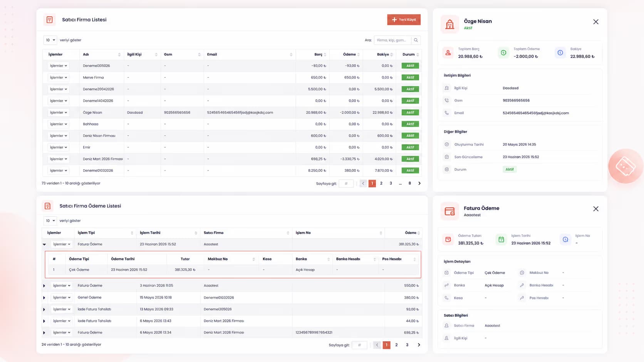Image resolution: width=644 pixels, height=362 pixels.
Task: Focus the Sayfaya git field in firm list
Action: pyautogui.click(x=346, y=184)
